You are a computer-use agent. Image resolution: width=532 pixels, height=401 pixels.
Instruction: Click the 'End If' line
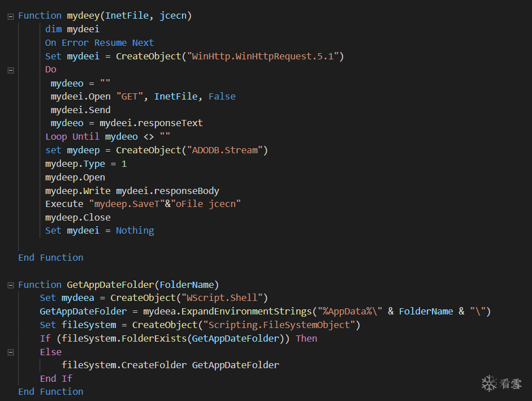coord(56,378)
